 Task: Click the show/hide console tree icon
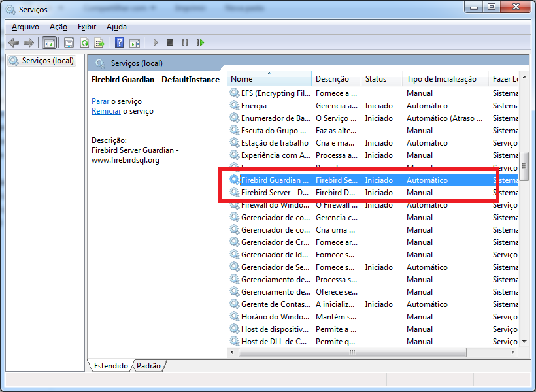[x=48, y=42]
